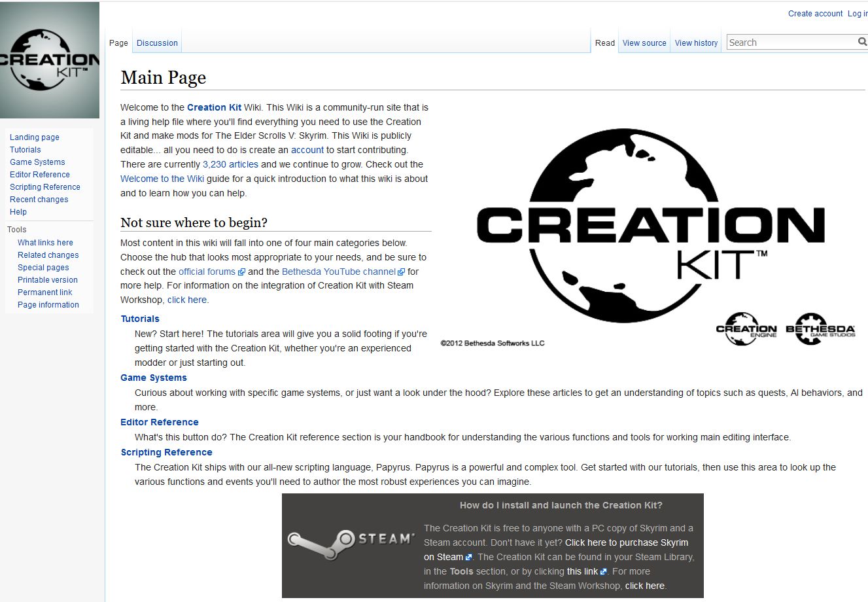
Task: Open the Scripting Reference heading link in content
Action: click(167, 452)
